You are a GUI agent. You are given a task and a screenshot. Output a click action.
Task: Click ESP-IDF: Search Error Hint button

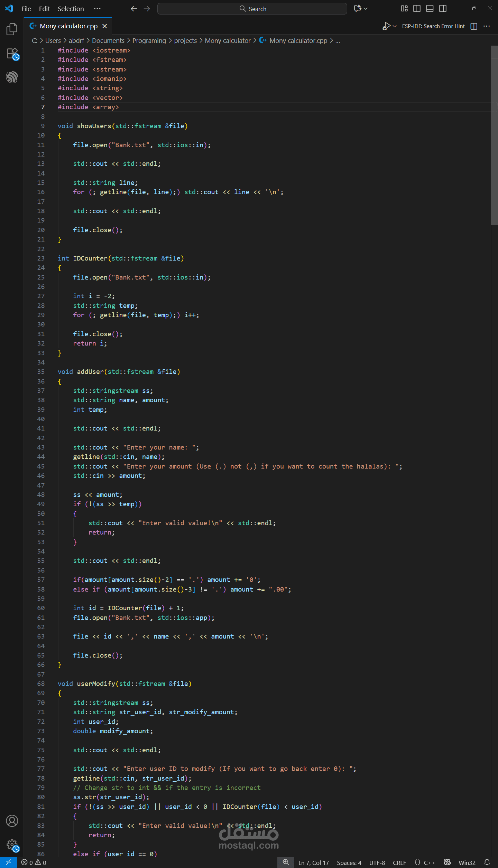pyautogui.click(x=433, y=26)
